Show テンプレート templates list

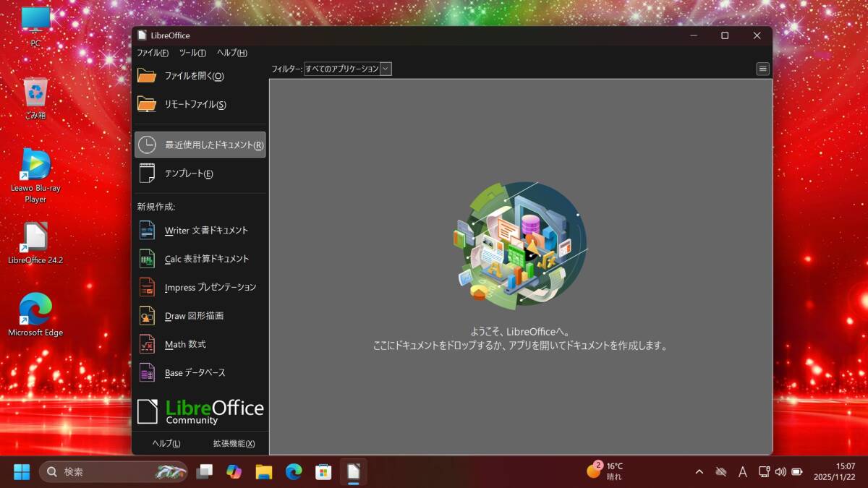(188, 174)
